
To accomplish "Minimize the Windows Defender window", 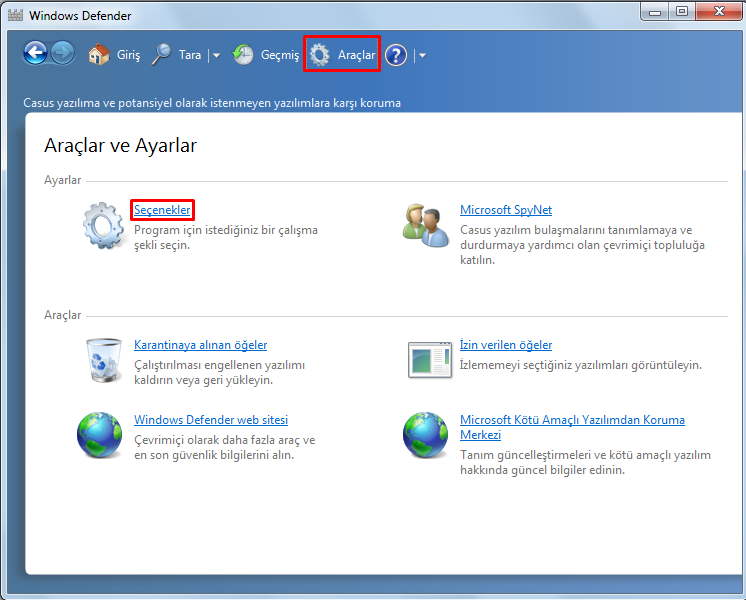I will pyautogui.click(x=655, y=11).
